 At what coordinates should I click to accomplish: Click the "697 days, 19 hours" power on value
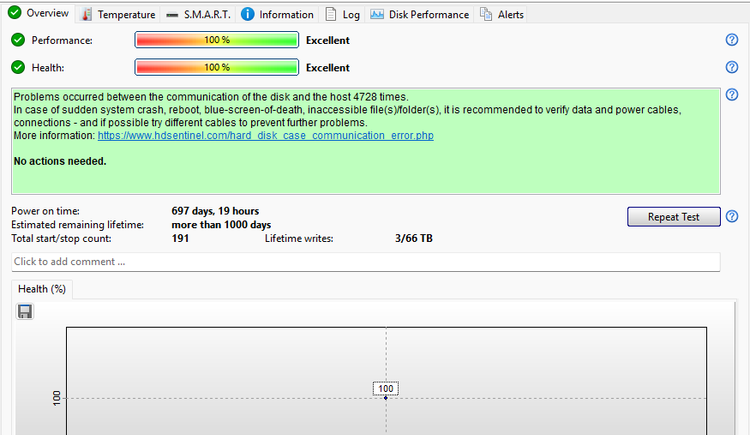tap(215, 211)
